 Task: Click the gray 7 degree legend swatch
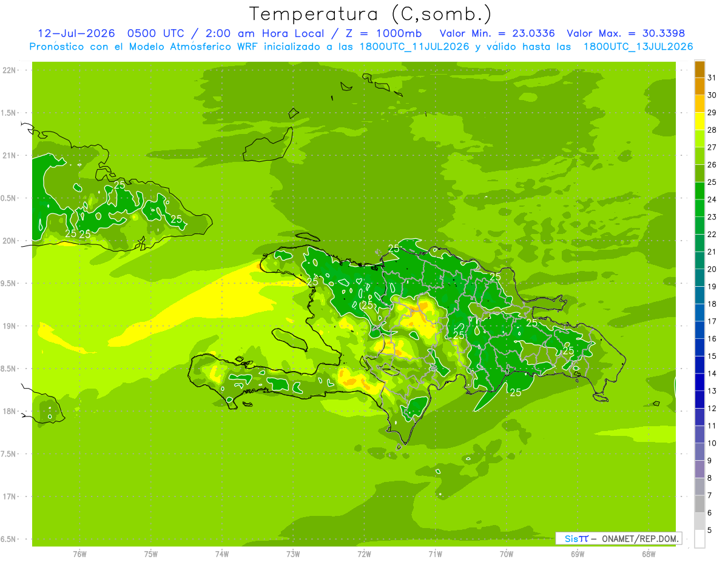[699, 486]
